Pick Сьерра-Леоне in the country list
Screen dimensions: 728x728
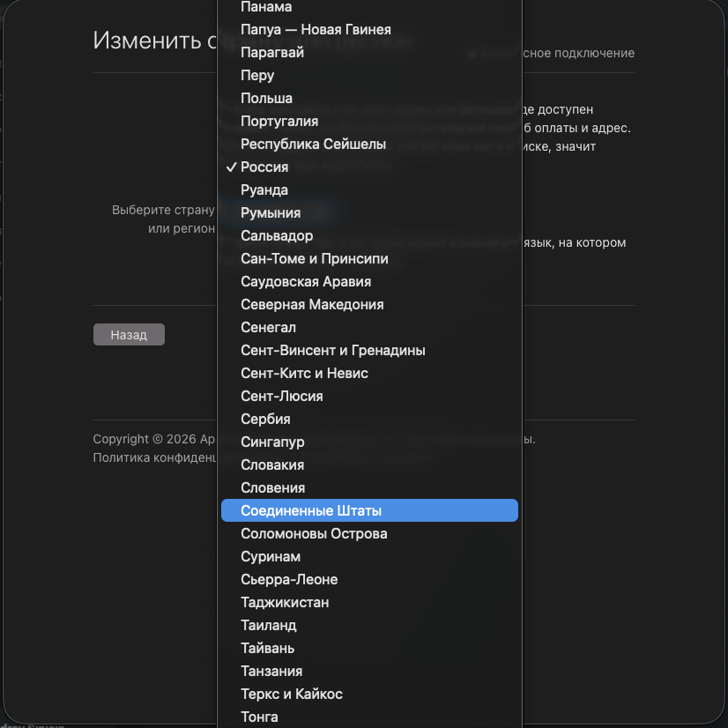tap(289, 580)
